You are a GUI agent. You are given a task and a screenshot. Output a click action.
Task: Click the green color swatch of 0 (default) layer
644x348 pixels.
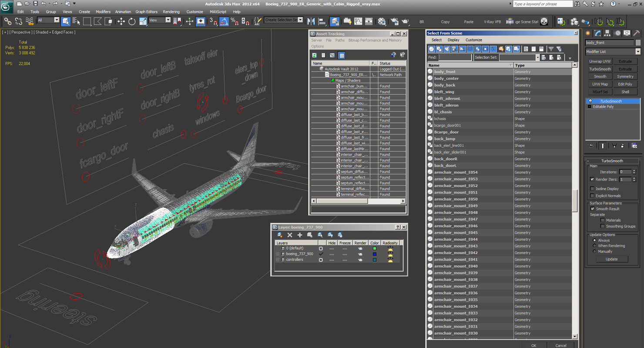(x=374, y=248)
